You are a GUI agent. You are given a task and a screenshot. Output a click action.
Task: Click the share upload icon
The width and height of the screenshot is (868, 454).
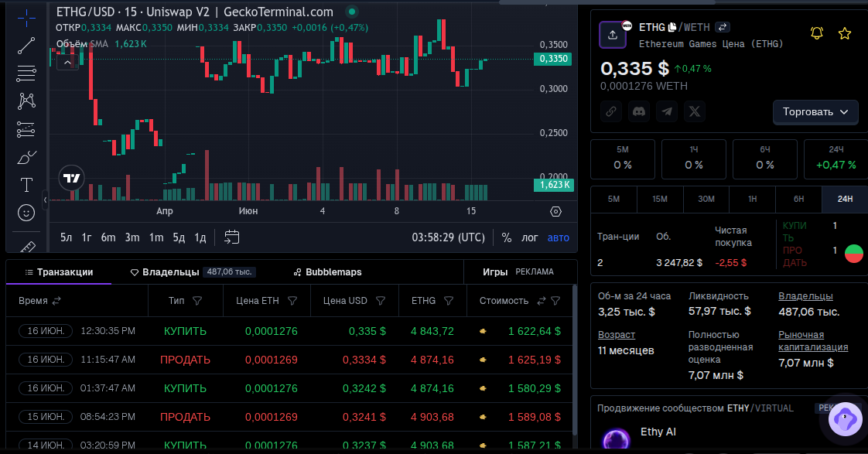click(x=612, y=35)
